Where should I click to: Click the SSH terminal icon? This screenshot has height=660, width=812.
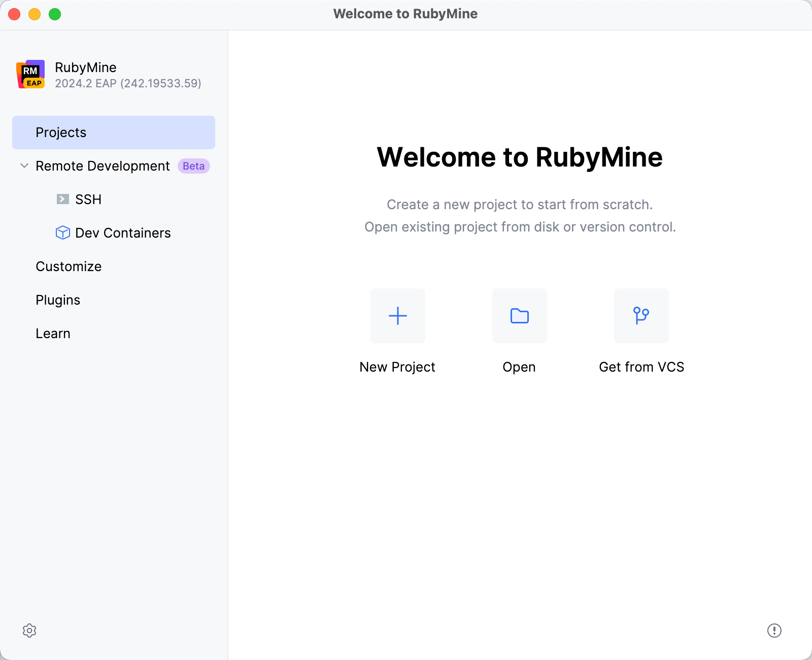[62, 199]
